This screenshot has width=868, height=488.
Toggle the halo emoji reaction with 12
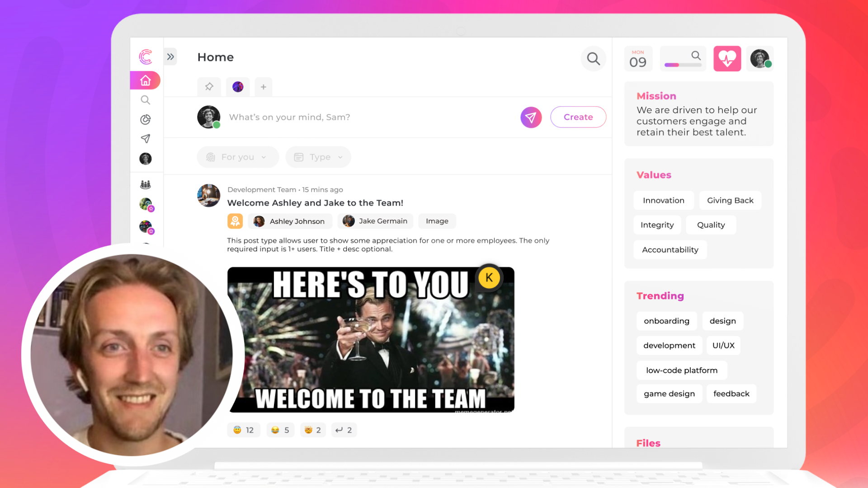coord(244,430)
